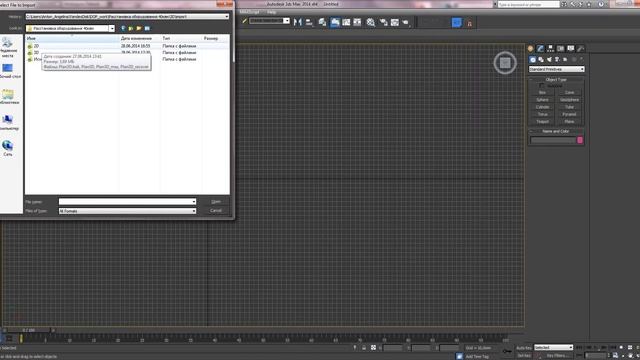Viewport: 640px width, 360px height.
Task: Toggle Set Key animation mode
Action: [x=524, y=356]
